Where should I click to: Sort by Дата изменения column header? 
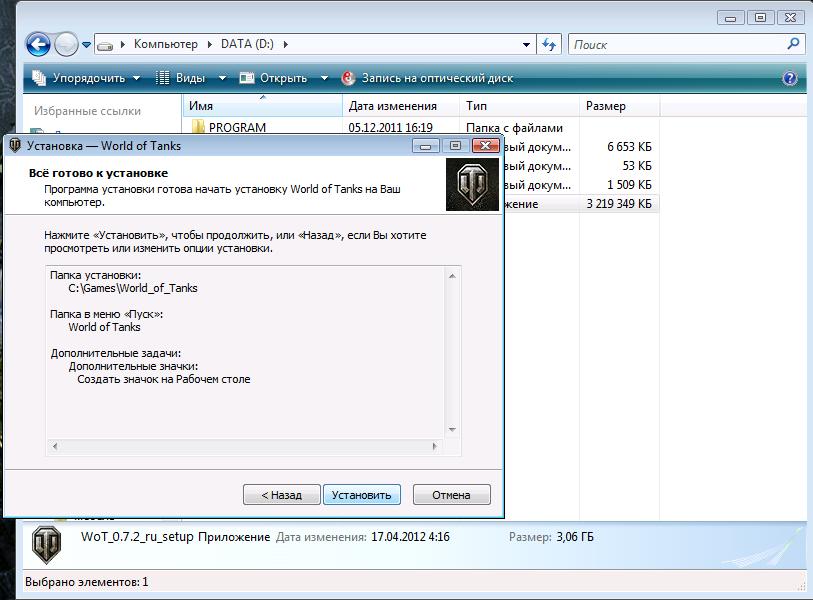coord(401,106)
